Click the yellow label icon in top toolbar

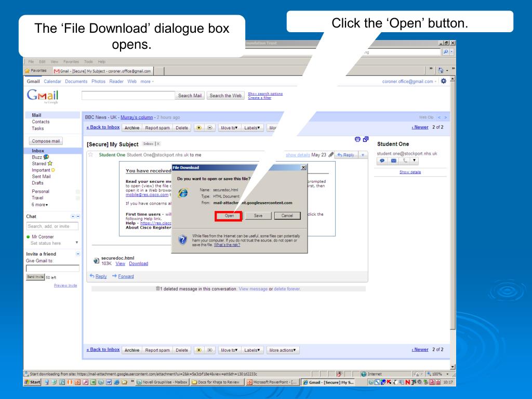pos(199,128)
